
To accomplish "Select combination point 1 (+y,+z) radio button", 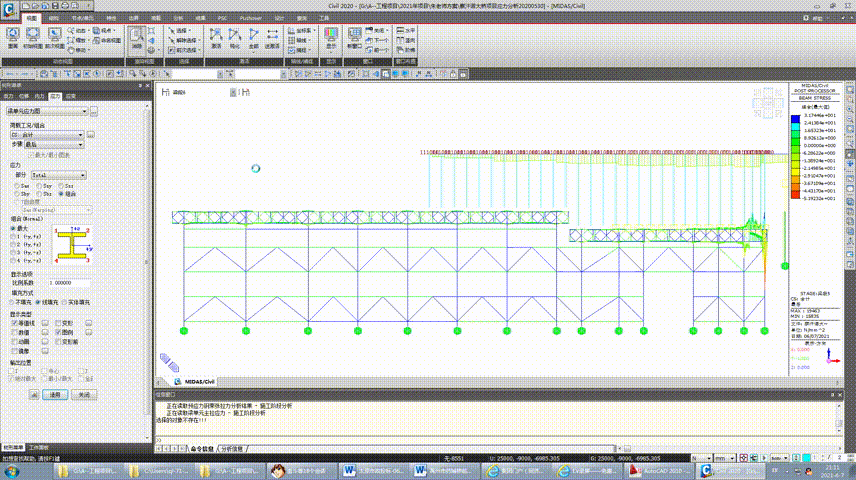I will pyautogui.click(x=13, y=236).
